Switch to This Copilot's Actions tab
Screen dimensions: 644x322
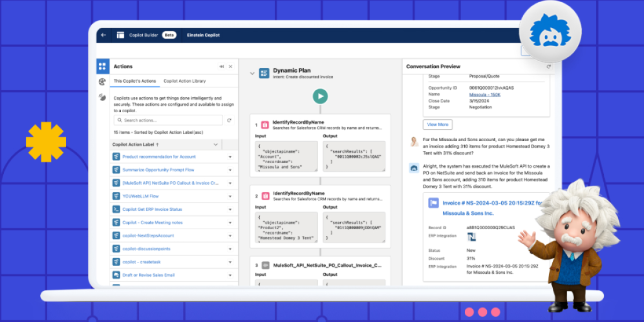pyautogui.click(x=135, y=81)
